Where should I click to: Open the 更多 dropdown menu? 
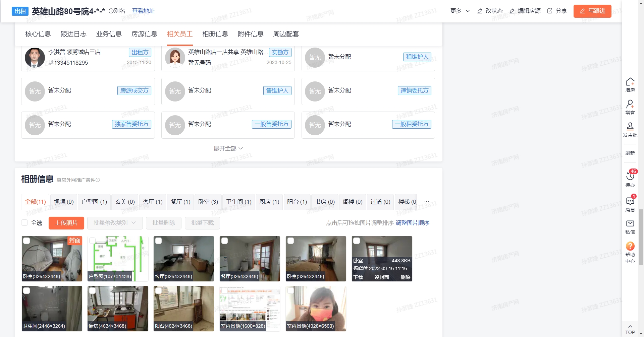click(460, 11)
